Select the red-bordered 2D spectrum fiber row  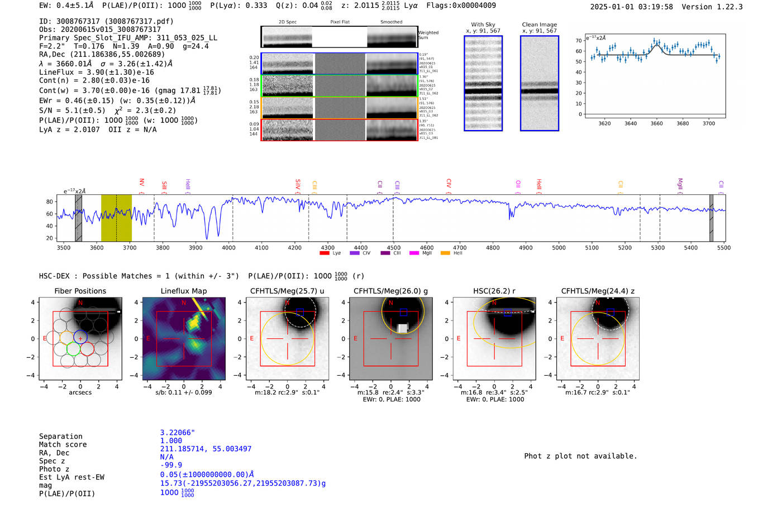click(x=340, y=130)
